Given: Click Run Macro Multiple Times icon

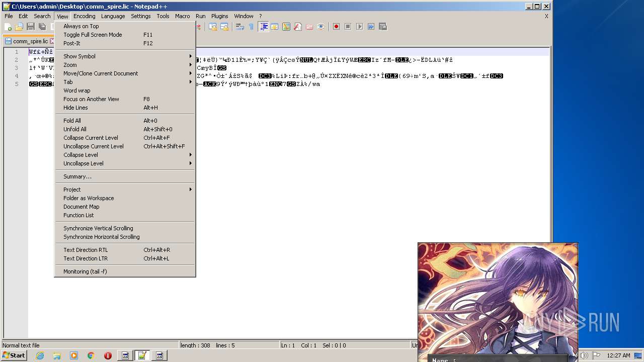Looking at the screenshot, I should 371,27.
